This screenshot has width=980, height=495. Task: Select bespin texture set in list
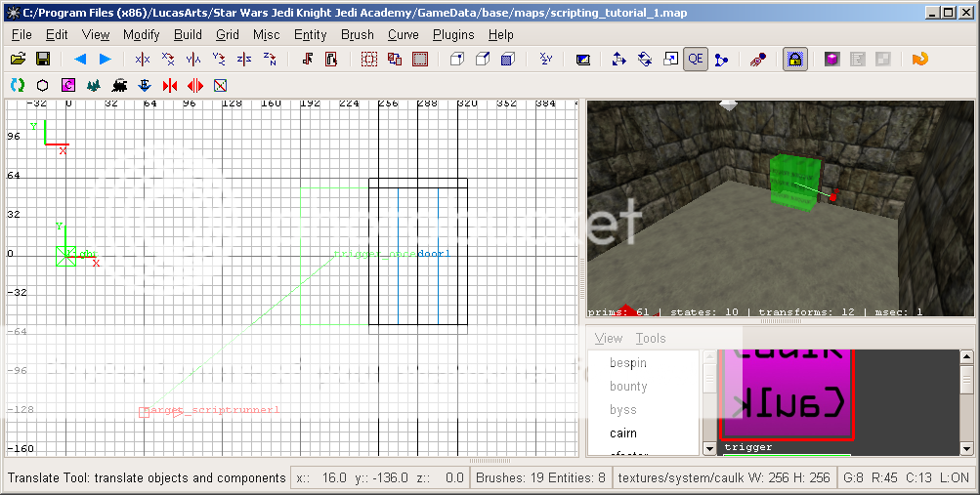click(x=628, y=362)
